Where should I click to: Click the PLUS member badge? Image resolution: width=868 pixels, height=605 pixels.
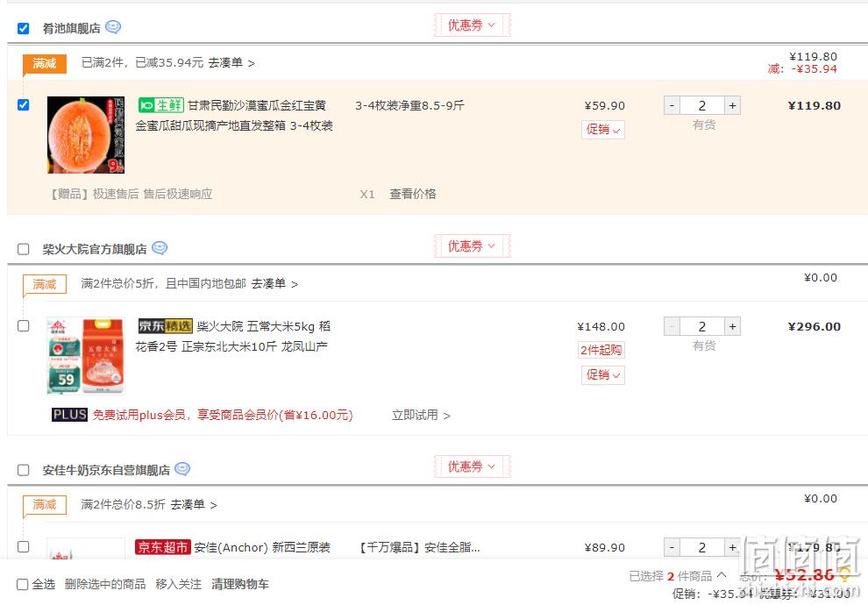pyautogui.click(x=69, y=415)
